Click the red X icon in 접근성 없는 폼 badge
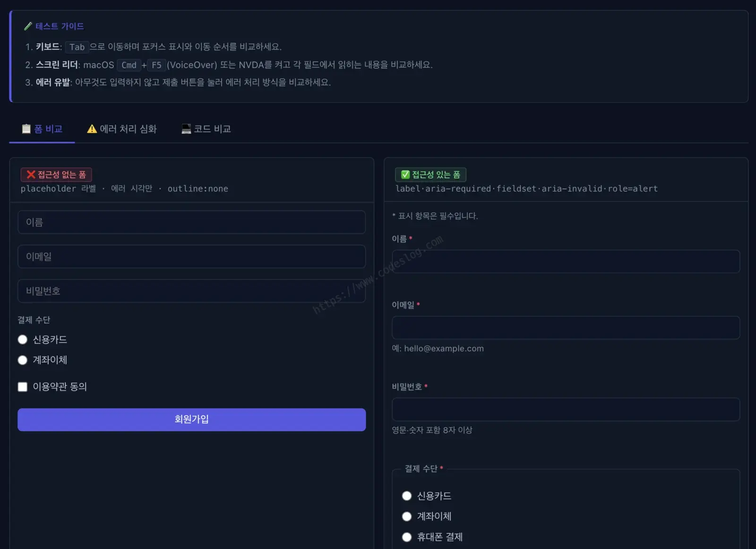 coord(31,174)
